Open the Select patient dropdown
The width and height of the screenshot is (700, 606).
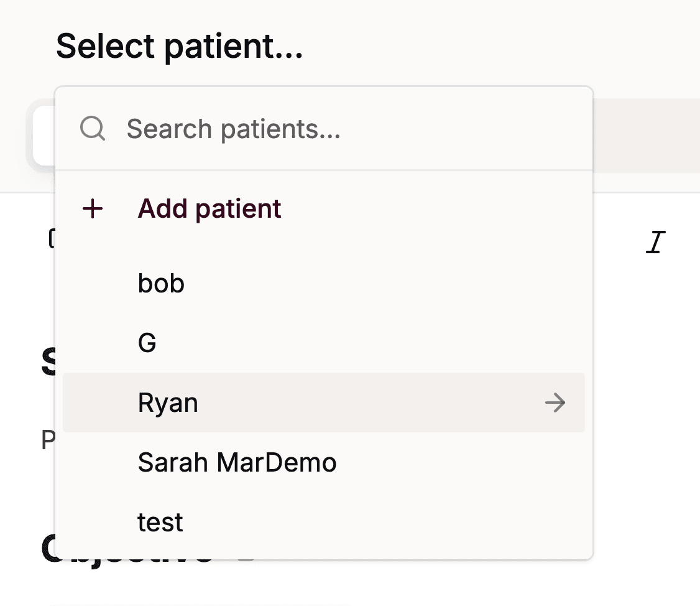[179, 47]
